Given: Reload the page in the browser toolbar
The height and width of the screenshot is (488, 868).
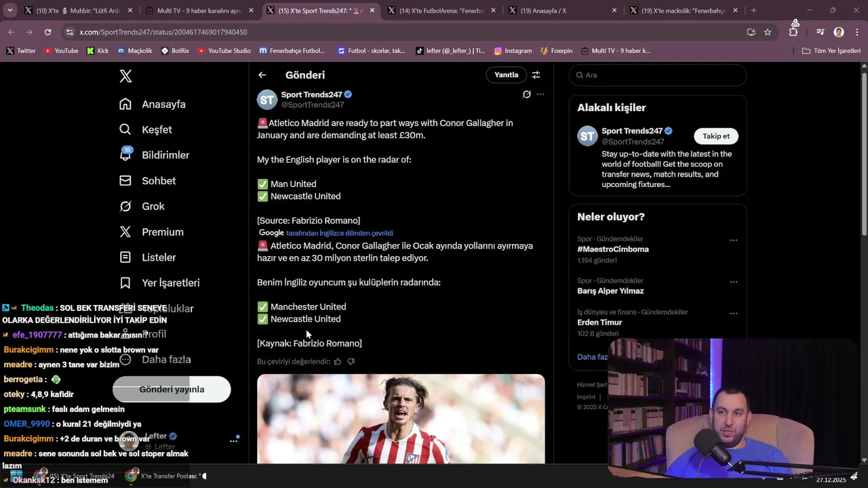Looking at the screenshot, I should pyautogui.click(x=47, y=32).
